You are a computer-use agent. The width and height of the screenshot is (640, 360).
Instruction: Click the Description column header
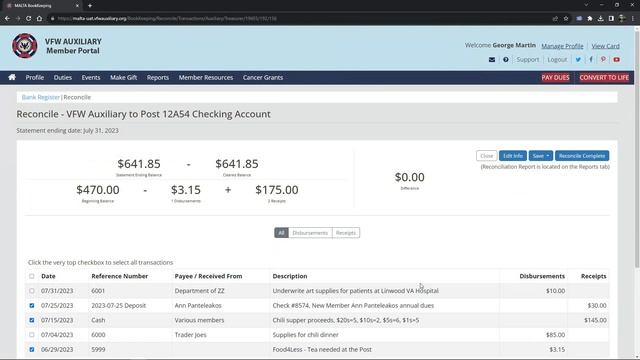290,276
